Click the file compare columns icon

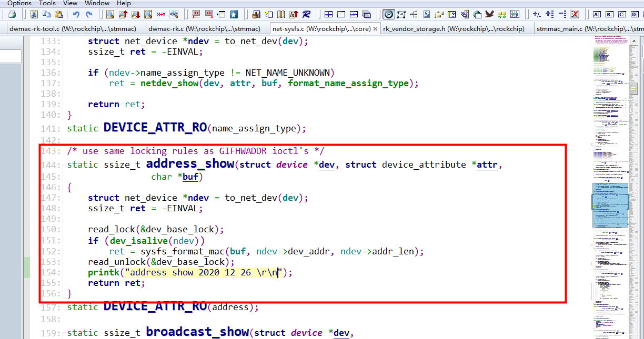515,14
